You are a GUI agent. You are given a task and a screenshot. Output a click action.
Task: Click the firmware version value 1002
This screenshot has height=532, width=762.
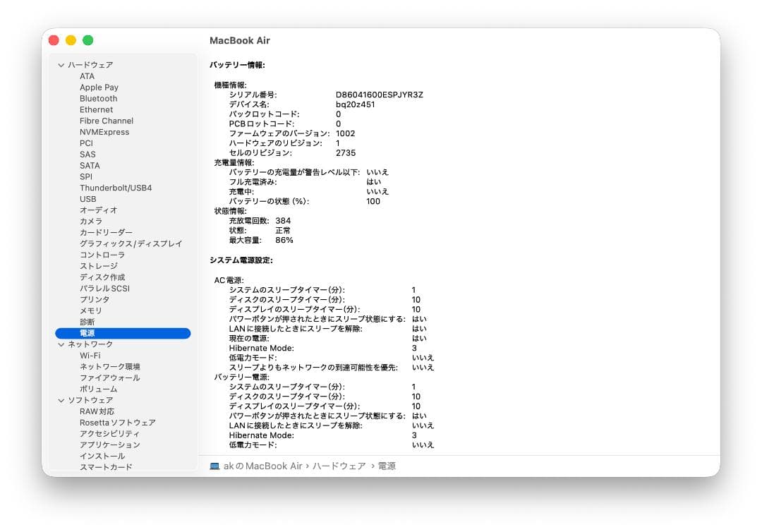(x=346, y=133)
